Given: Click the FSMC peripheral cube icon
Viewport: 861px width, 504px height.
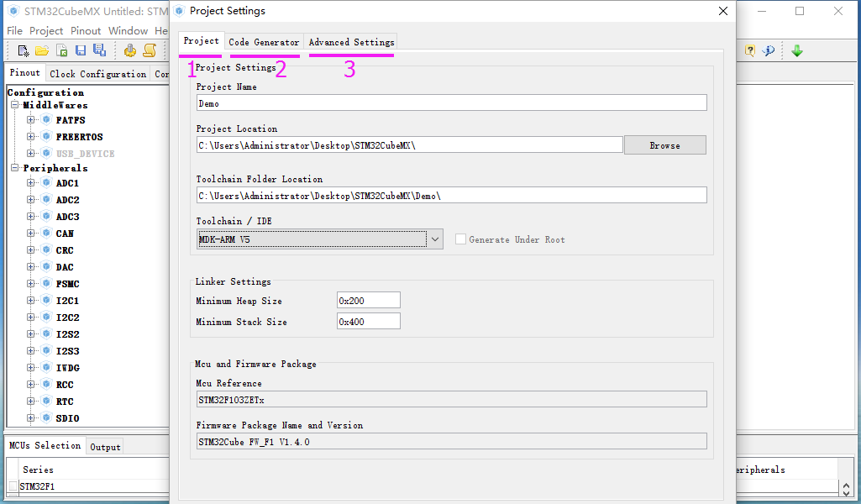Looking at the screenshot, I should pyautogui.click(x=47, y=283).
